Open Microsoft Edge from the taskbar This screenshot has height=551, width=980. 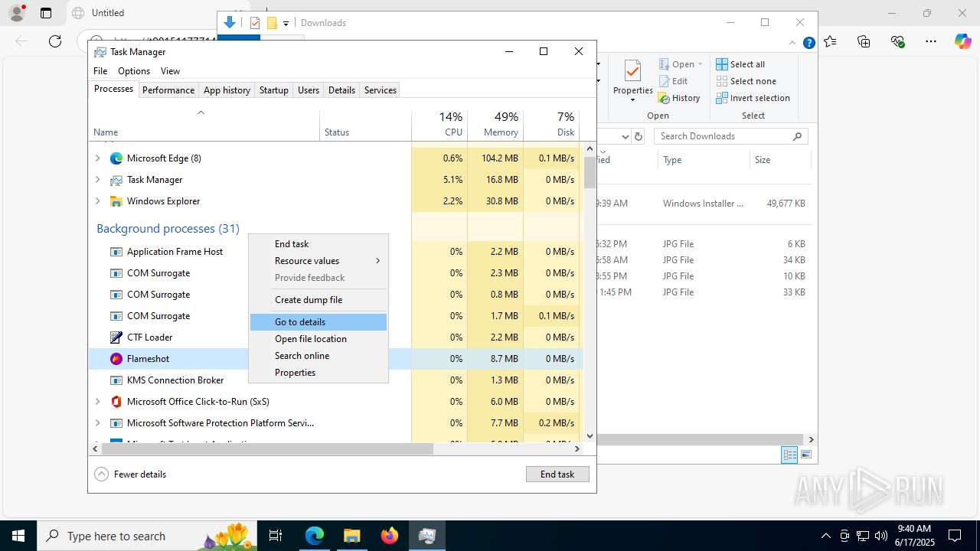tap(315, 536)
